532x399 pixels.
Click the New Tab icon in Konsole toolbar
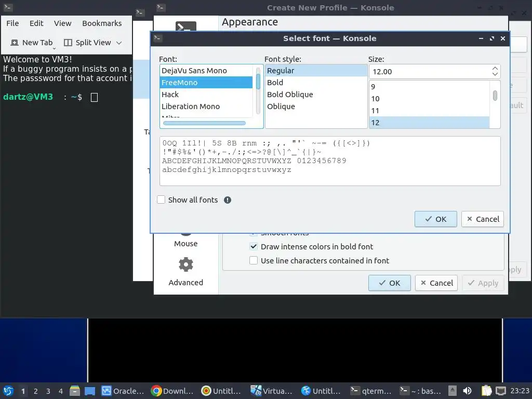(x=15, y=43)
